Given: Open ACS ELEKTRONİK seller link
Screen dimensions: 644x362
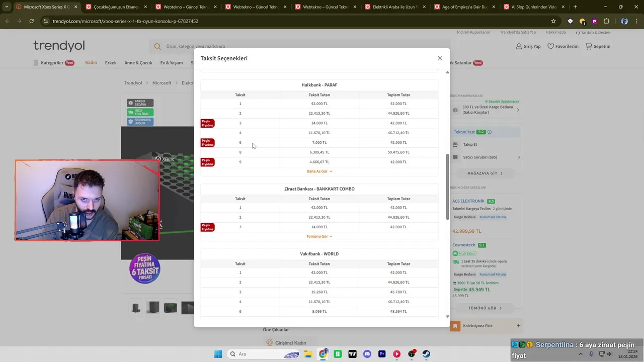Looking at the screenshot, I should click(x=468, y=201).
